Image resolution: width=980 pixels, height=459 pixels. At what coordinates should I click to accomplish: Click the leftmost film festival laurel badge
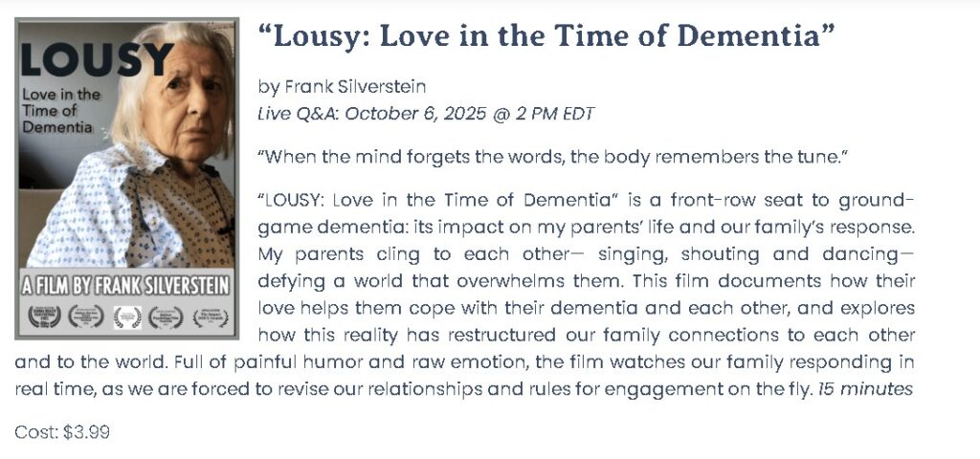click(x=44, y=317)
